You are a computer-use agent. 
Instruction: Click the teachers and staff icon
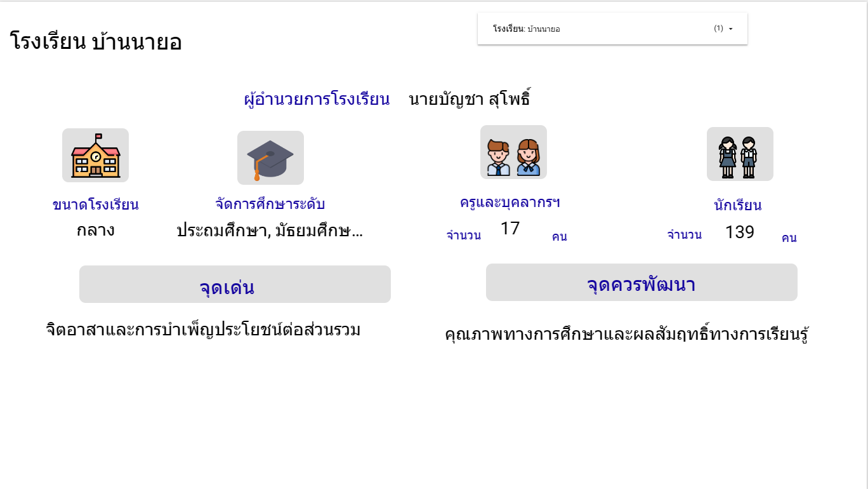pos(513,152)
